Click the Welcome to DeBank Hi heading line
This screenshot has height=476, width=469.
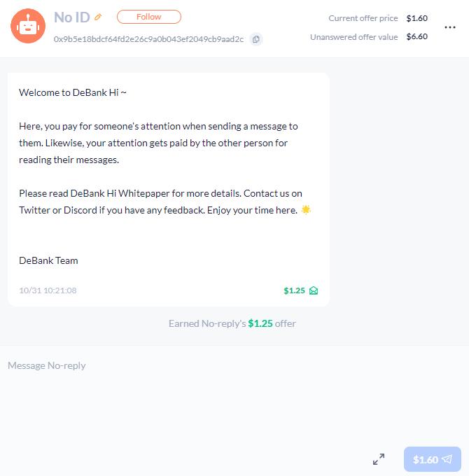73,92
